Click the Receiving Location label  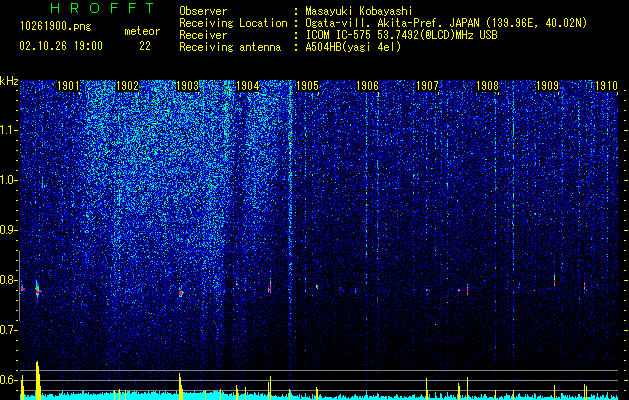[233, 23]
